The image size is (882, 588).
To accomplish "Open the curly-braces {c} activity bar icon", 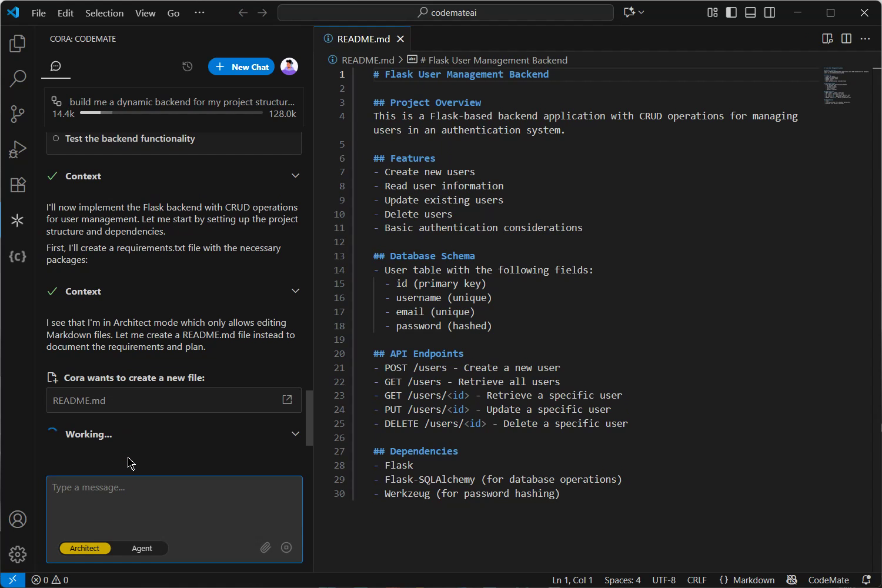I will (18, 256).
